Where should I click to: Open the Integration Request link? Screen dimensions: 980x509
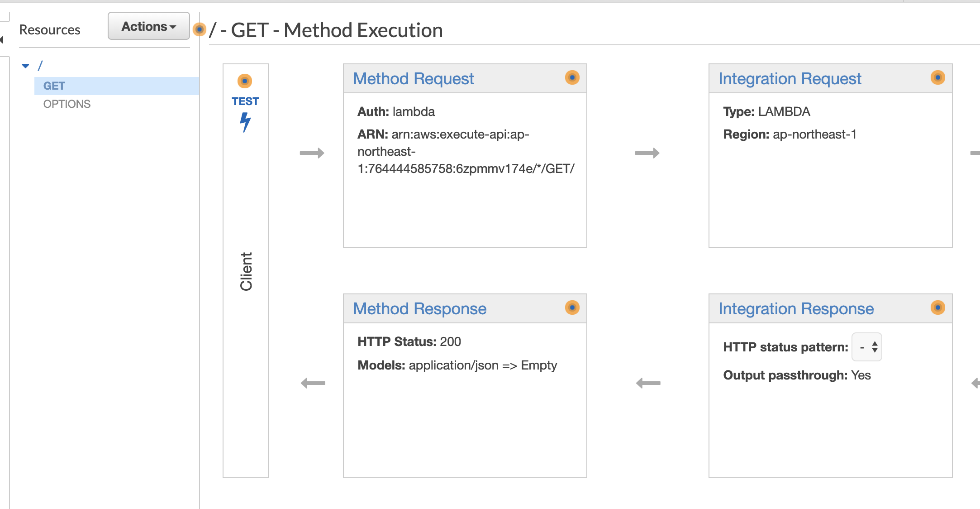(790, 79)
